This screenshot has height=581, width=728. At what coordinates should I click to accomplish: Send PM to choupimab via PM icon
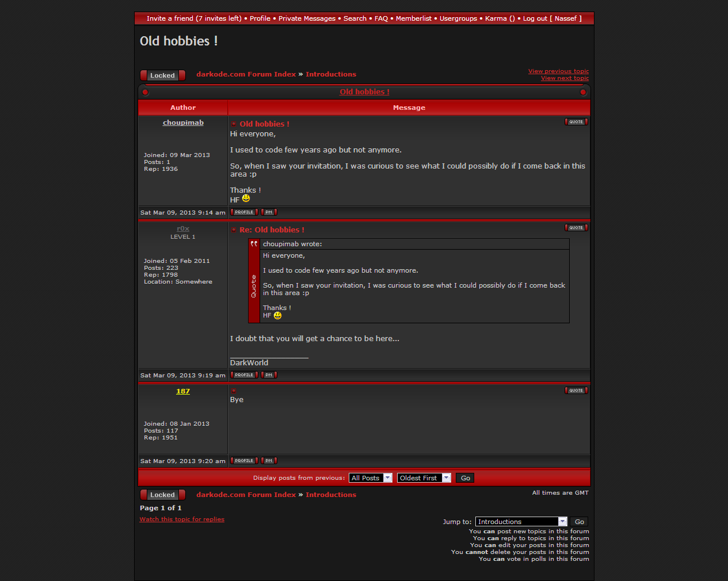(269, 212)
